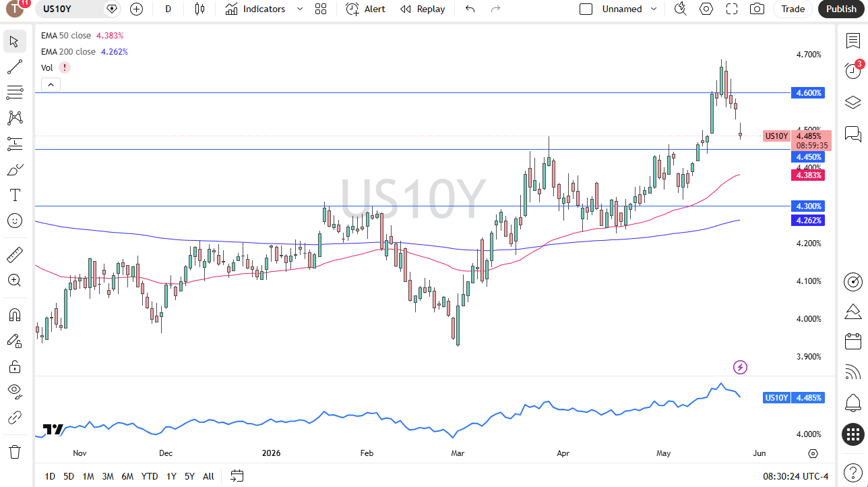This screenshot has height=487, width=868.
Task: Select the 5Y time range tab
Action: (189, 476)
